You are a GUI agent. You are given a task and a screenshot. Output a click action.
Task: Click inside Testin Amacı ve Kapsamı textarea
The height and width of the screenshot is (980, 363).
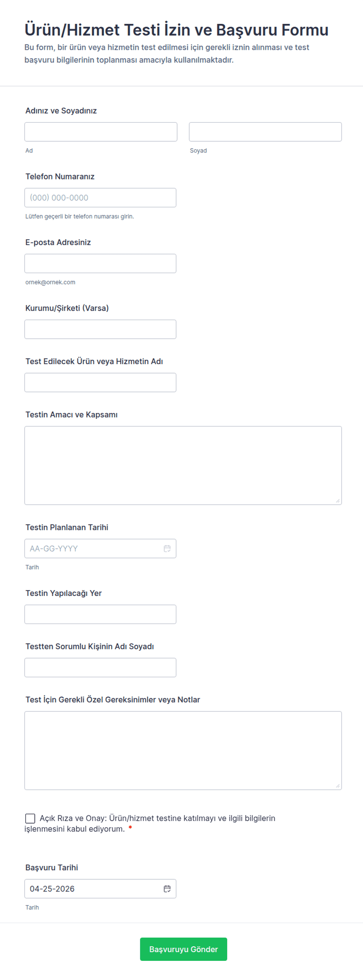coord(183,465)
